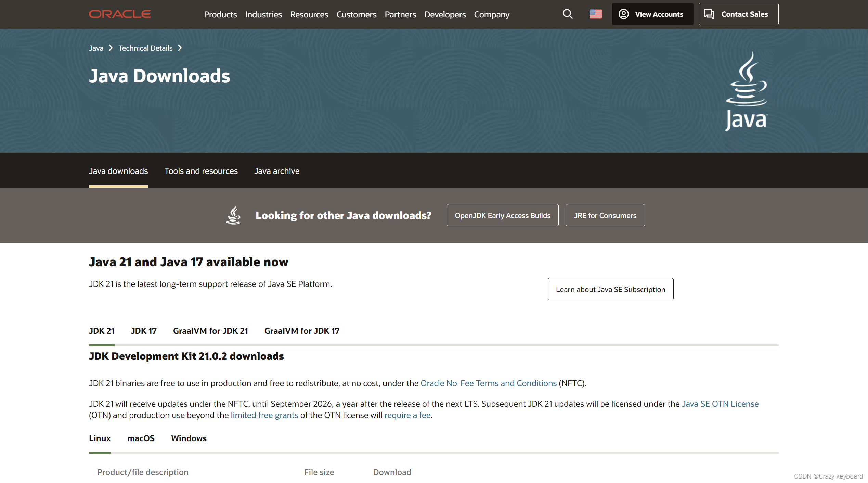Image resolution: width=868 pixels, height=483 pixels.
Task: Click the 'File size' column header
Action: pyautogui.click(x=319, y=472)
